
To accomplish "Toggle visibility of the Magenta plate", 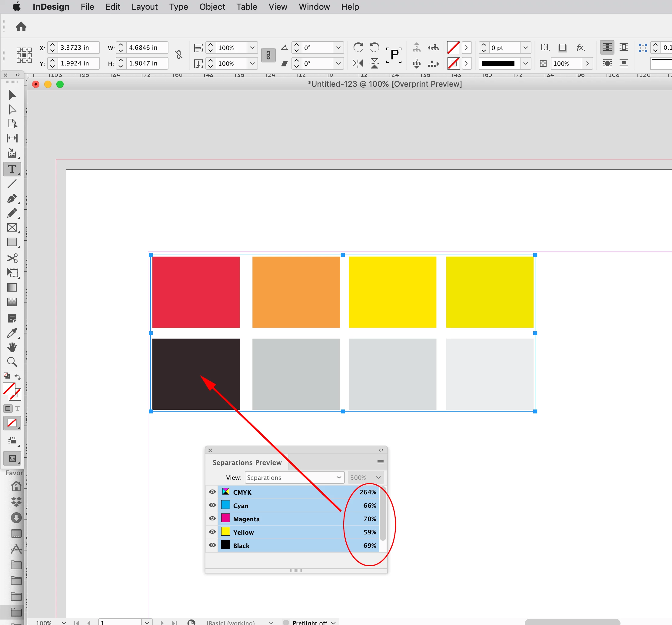I will click(x=212, y=518).
